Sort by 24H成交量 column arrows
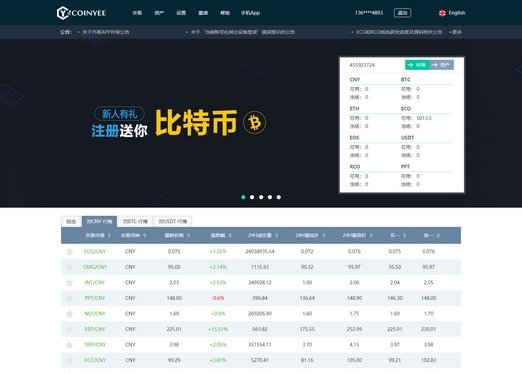Viewport: 522px width, 373px height. pos(277,236)
